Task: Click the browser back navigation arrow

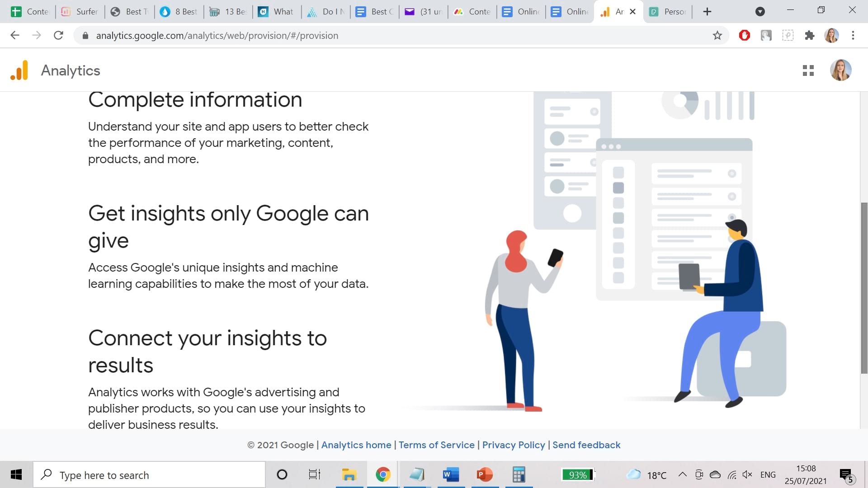Action: coord(14,35)
